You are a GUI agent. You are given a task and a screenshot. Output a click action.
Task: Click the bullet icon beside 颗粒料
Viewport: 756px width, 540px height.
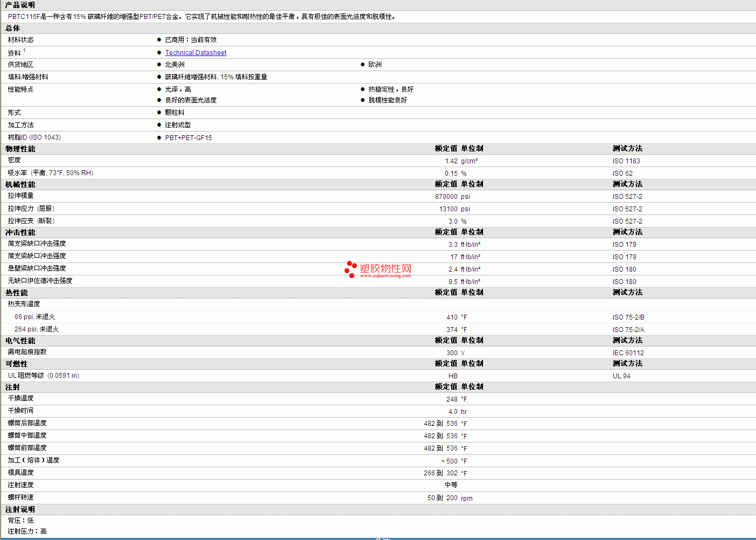pyautogui.click(x=159, y=113)
